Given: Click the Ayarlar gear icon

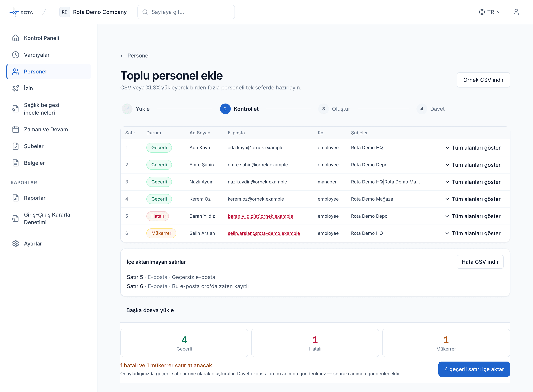Looking at the screenshot, I should point(16,244).
